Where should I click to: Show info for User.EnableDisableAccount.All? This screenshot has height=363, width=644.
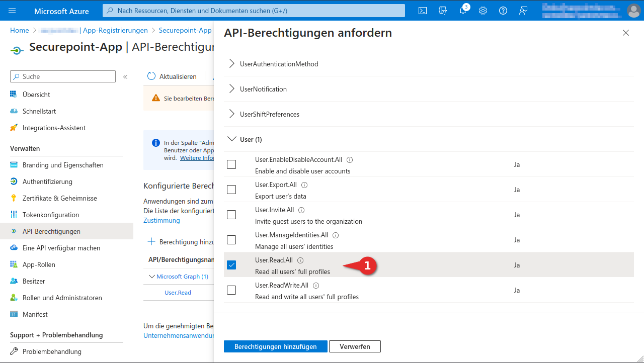coord(350,160)
